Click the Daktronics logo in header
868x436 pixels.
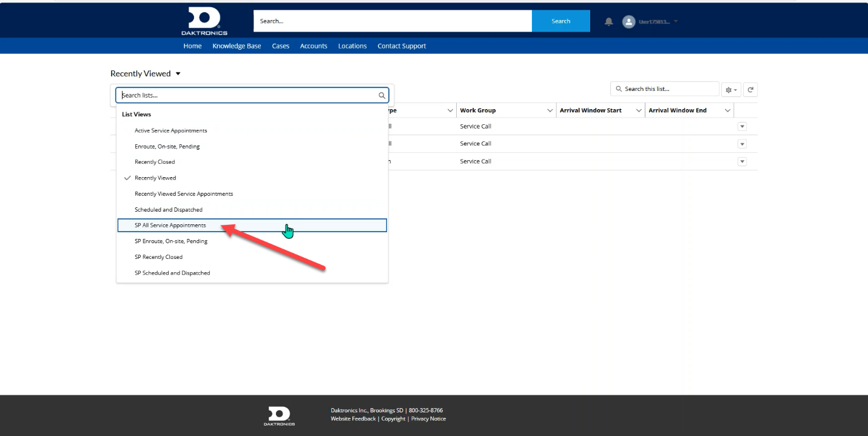pos(204,21)
